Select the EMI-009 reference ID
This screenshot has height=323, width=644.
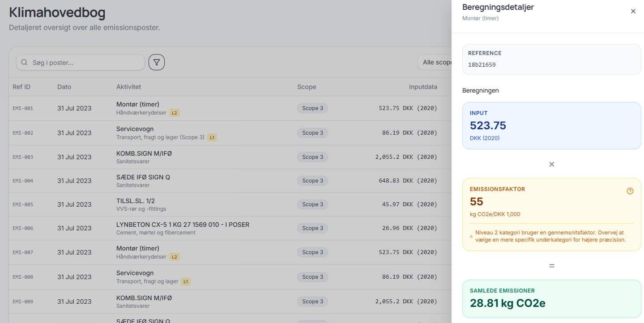[x=23, y=302]
